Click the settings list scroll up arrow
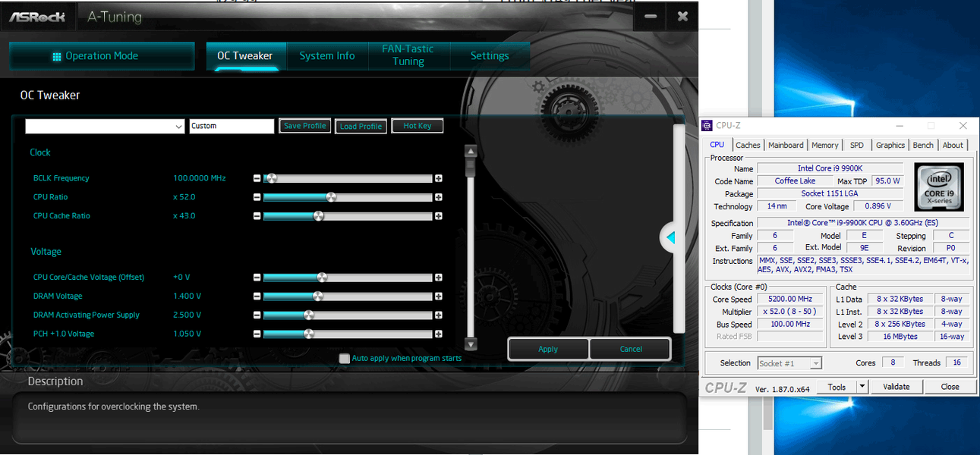Screen dimensions: 980x455 tap(470, 151)
